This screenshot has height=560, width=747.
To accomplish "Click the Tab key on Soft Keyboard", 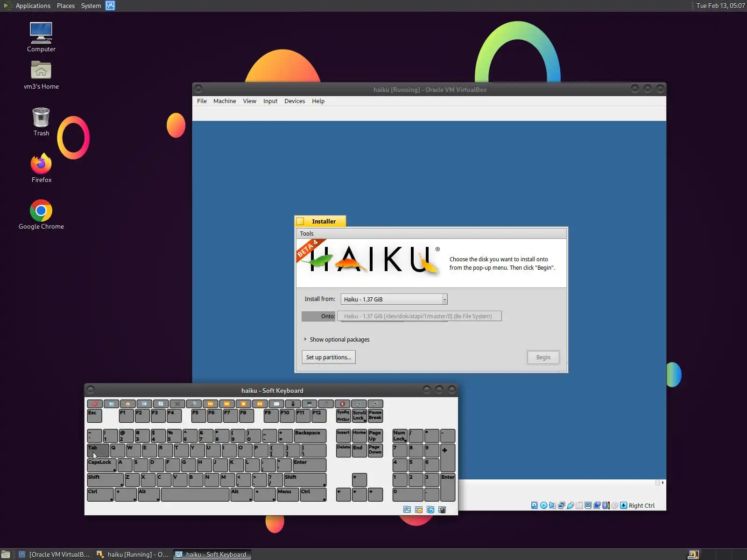I will tap(98, 450).
